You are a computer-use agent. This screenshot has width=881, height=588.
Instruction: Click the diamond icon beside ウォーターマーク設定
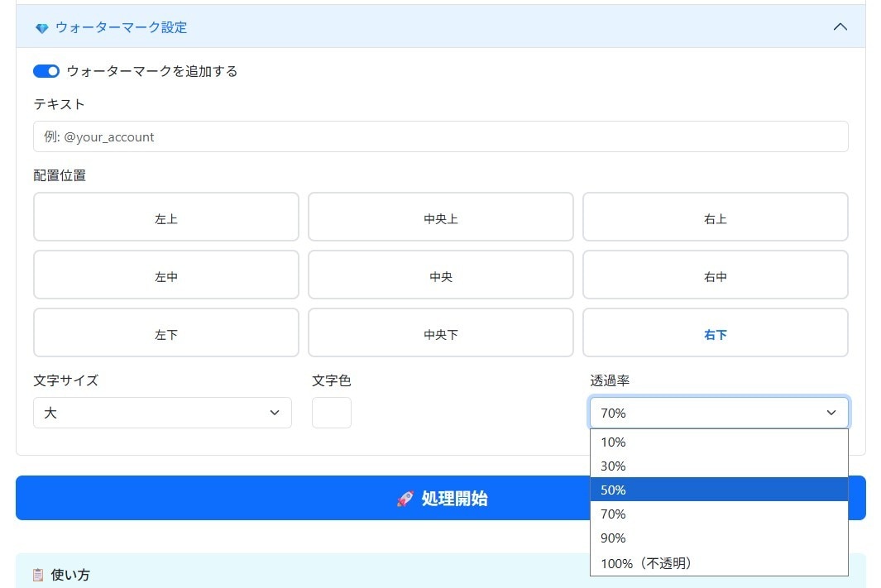(41, 27)
